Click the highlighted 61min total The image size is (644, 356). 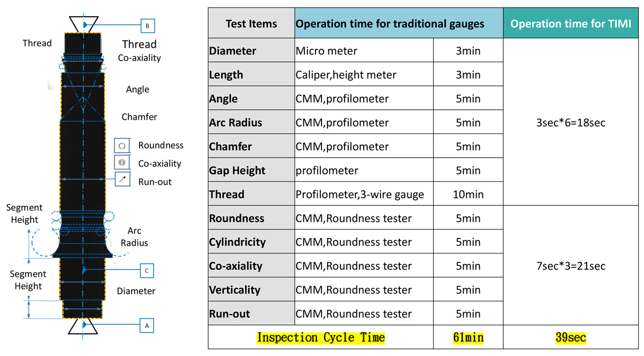click(x=469, y=338)
